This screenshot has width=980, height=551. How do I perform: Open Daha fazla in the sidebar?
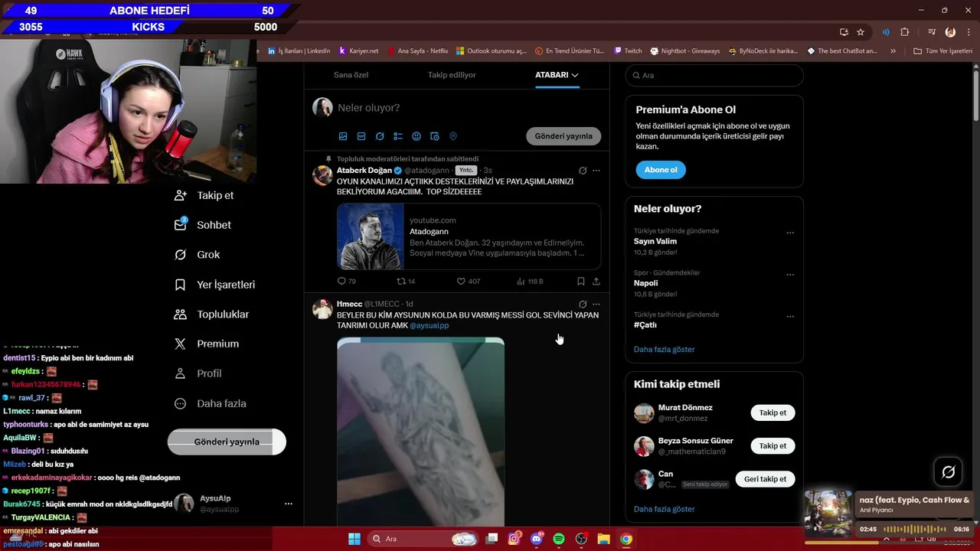coord(211,403)
